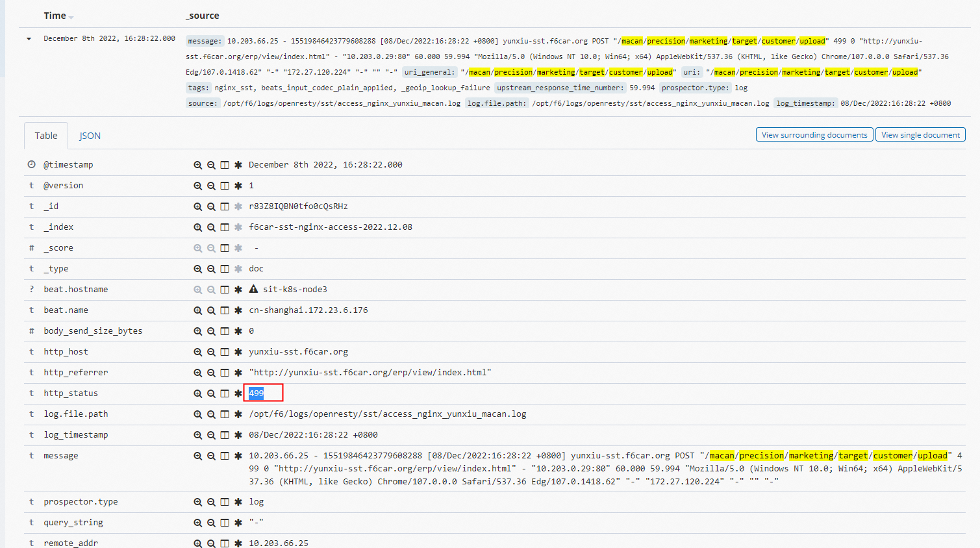980x548 pixels.
Task: Filter for value on http_host row
Action: click(x=198, y=352)
